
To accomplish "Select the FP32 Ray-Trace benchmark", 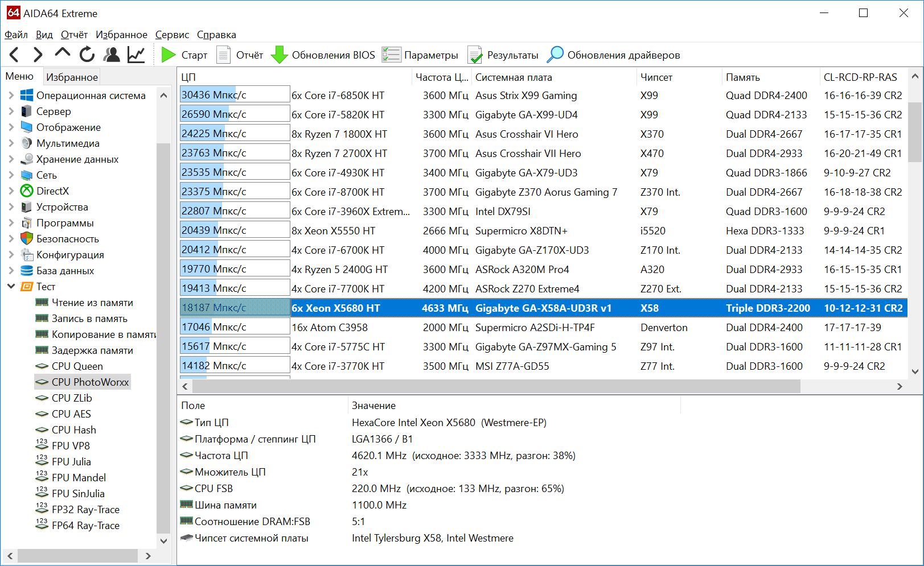I will [85, 510].
